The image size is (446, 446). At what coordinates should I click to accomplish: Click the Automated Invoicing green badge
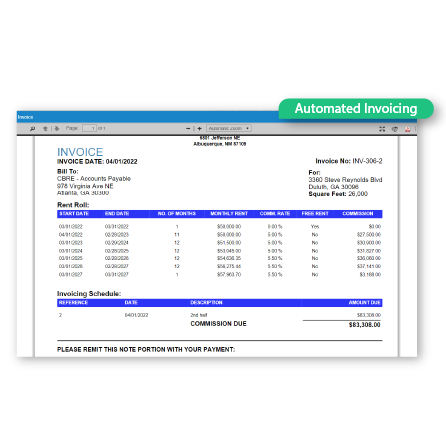tap(356, 109)
